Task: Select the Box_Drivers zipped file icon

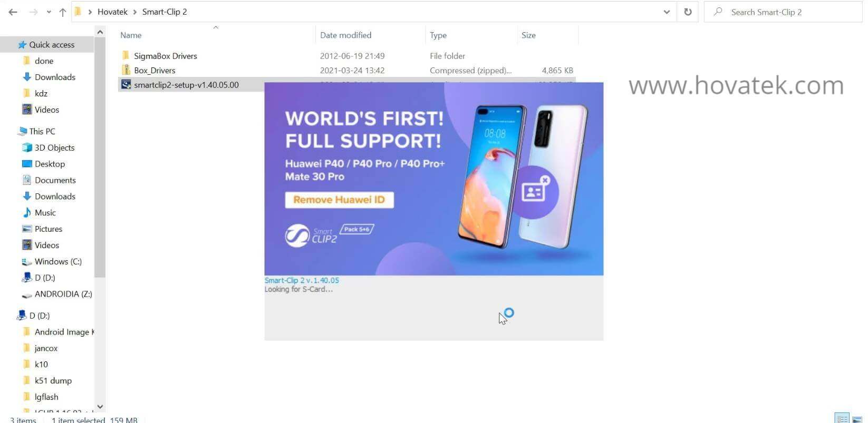Action: pyautogui.click(x=126, y=70)
